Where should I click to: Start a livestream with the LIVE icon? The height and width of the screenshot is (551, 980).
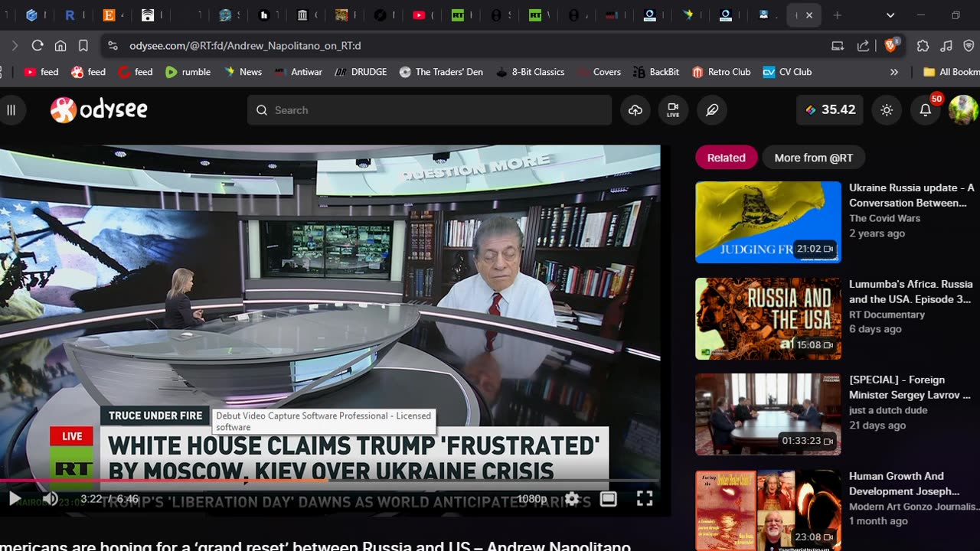[x=673, y=110]
